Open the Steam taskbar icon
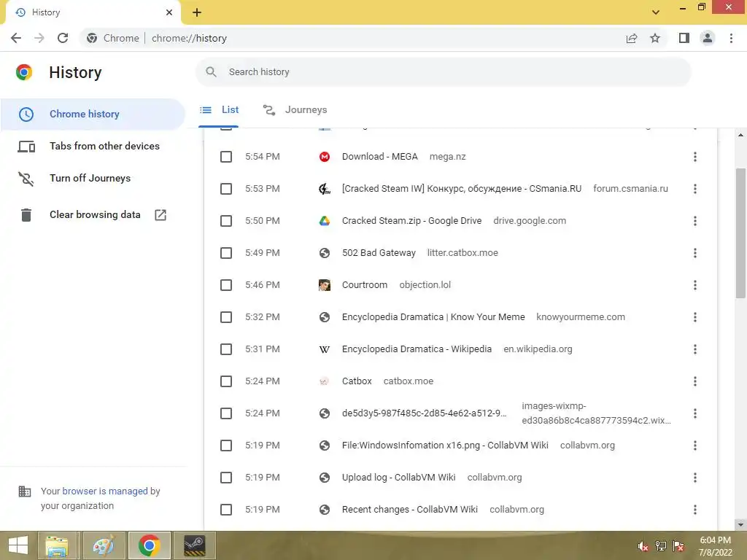This screenshot has width=747, height=560. point(195,545)
